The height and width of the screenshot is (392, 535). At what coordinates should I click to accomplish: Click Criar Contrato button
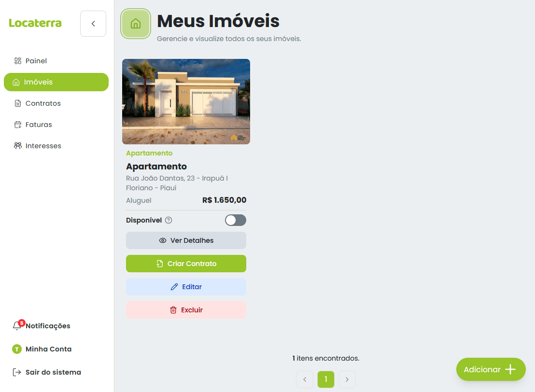pos(186,264)
